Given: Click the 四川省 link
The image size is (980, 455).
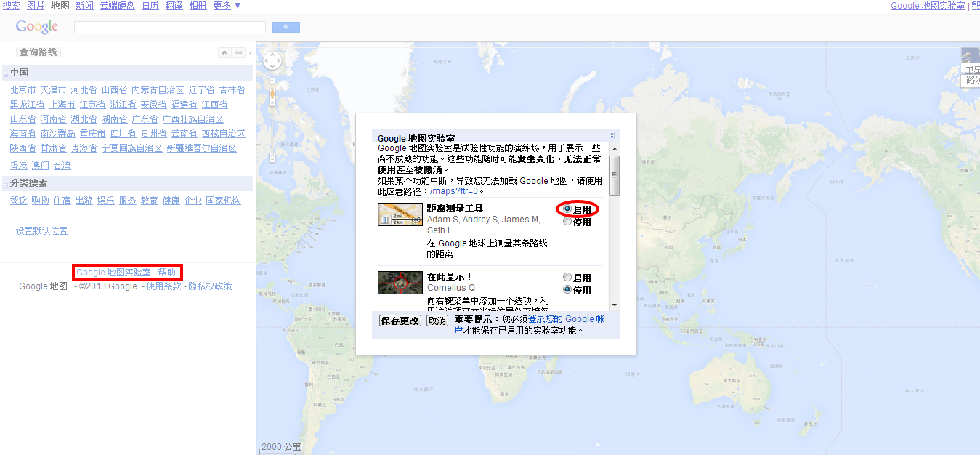Looking at the screenshot, I should pos(123,134).
